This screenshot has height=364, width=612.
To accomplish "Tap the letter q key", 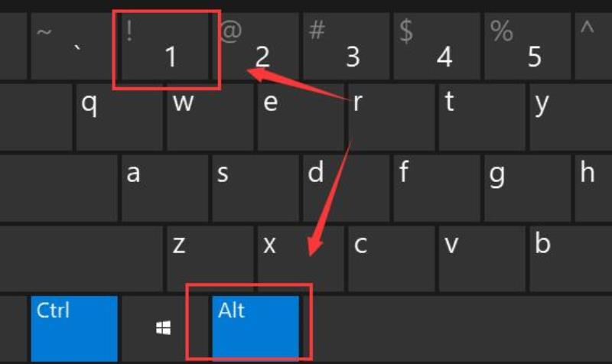I will click(x=119, y=117).
